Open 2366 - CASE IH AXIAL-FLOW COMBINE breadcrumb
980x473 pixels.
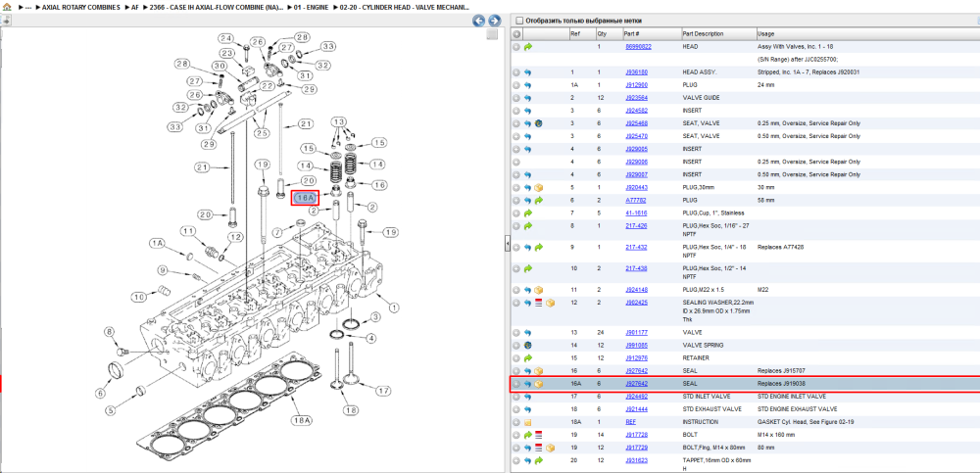pyautogui.click(x=216, y=7)
